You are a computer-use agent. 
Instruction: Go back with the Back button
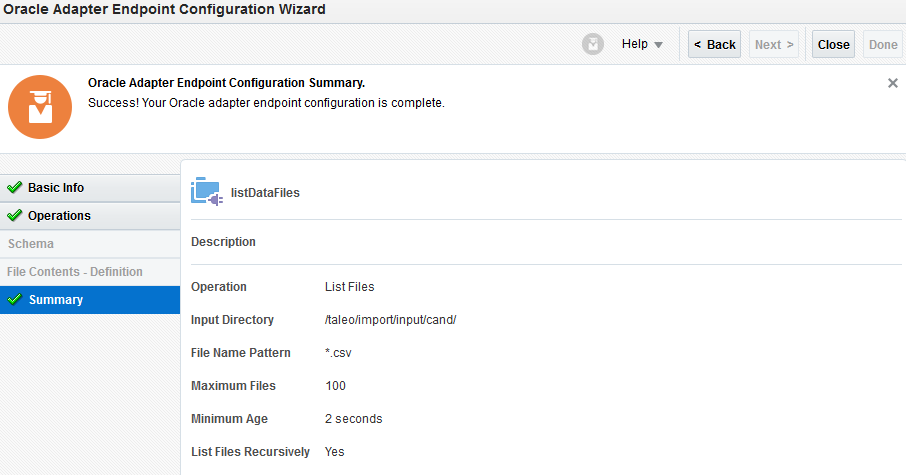(714, 44)
